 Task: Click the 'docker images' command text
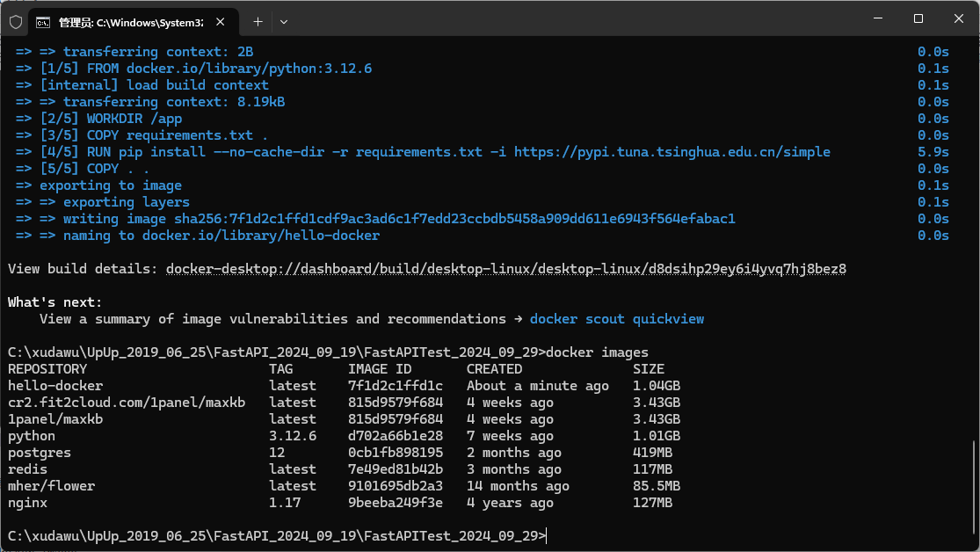(x=597, y=352)
